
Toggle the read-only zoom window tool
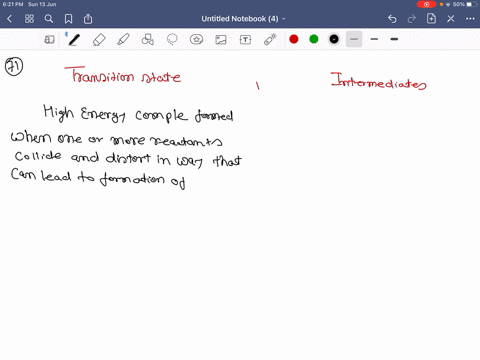point(49,40)
